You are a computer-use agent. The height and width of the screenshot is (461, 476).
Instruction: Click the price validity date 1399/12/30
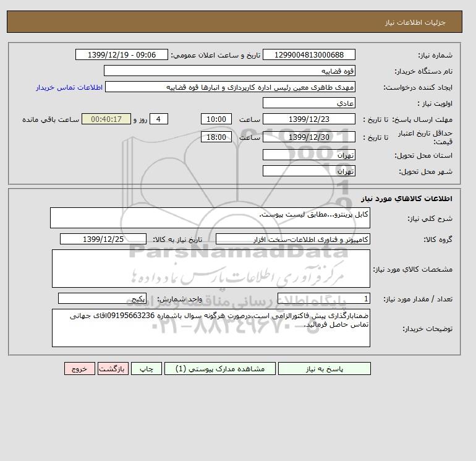308,137
